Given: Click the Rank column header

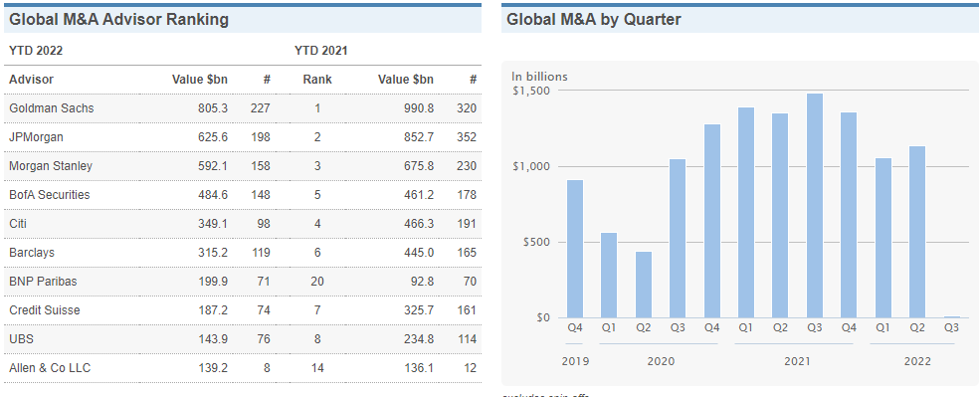Looking at the screenshot, I should [317, 80].
